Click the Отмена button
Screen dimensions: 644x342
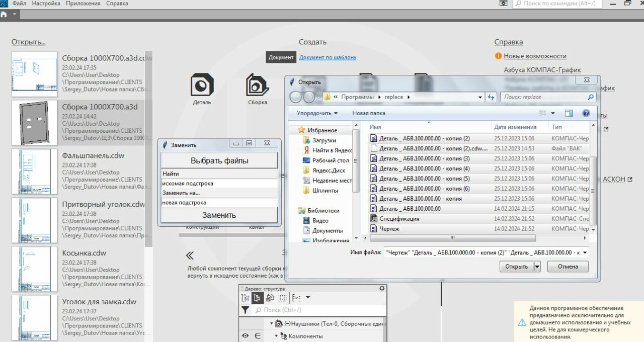[568, 267]
